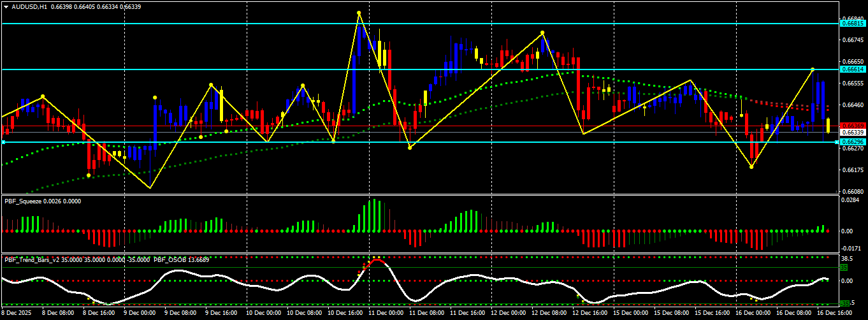Select the 0.66815 price level label

853,24
